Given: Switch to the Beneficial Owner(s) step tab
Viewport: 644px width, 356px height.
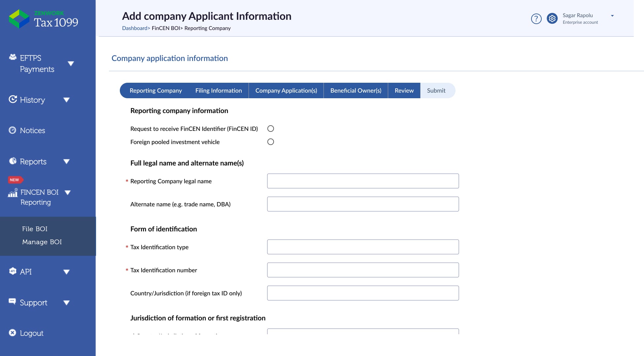Looking at the screenshot, I should [x=356, y=90].
